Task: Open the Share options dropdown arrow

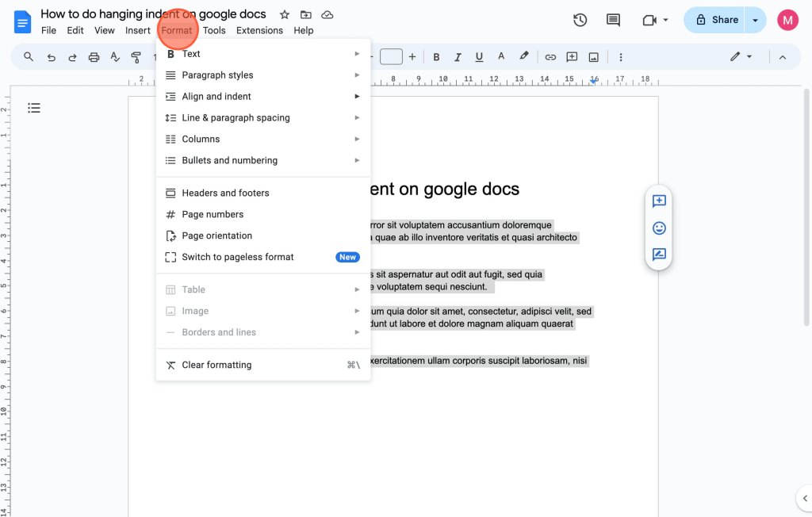Action: 756,20
